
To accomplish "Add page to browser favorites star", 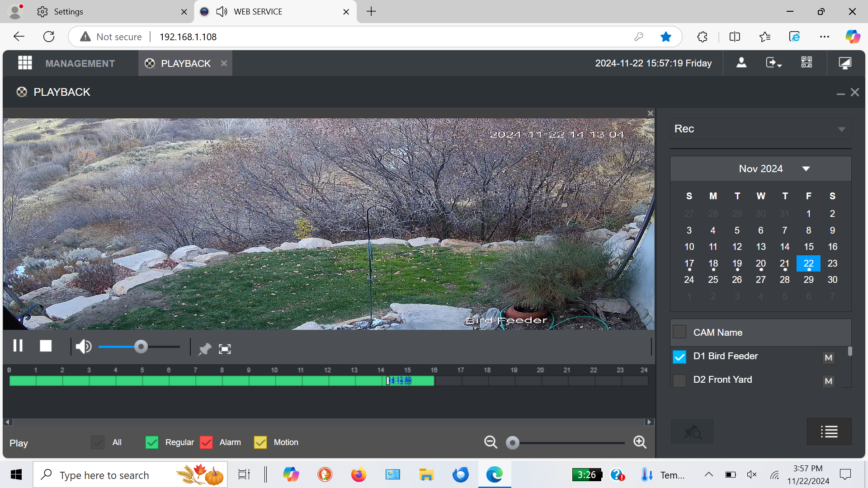I will pyautogui.click(x=665, y=37).
